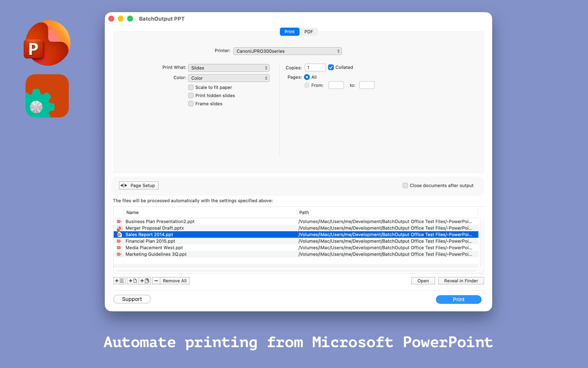Switch to the PDF tab
This screenshot has width=588, height=368.
308,32
